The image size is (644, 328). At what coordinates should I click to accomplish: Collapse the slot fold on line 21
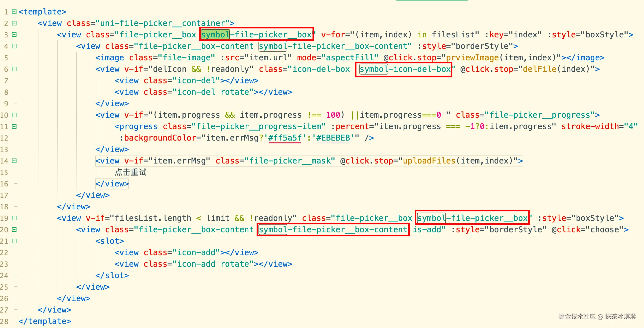14,241
